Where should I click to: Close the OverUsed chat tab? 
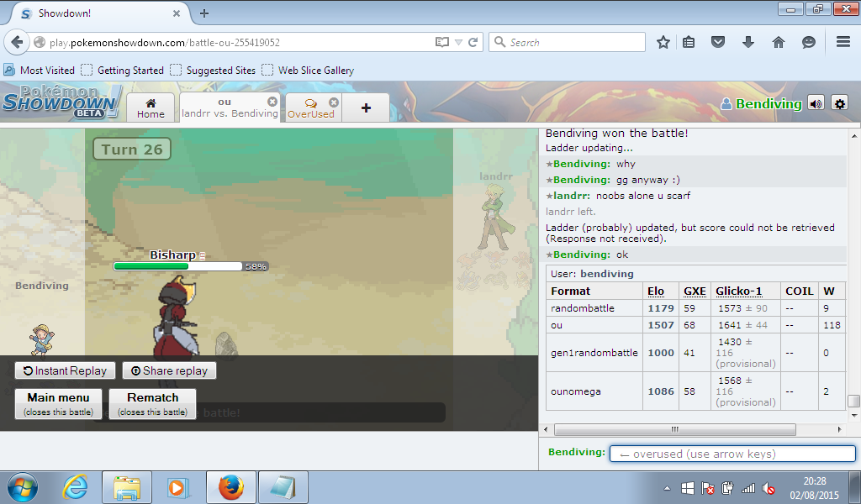click(x=334, y=102)
